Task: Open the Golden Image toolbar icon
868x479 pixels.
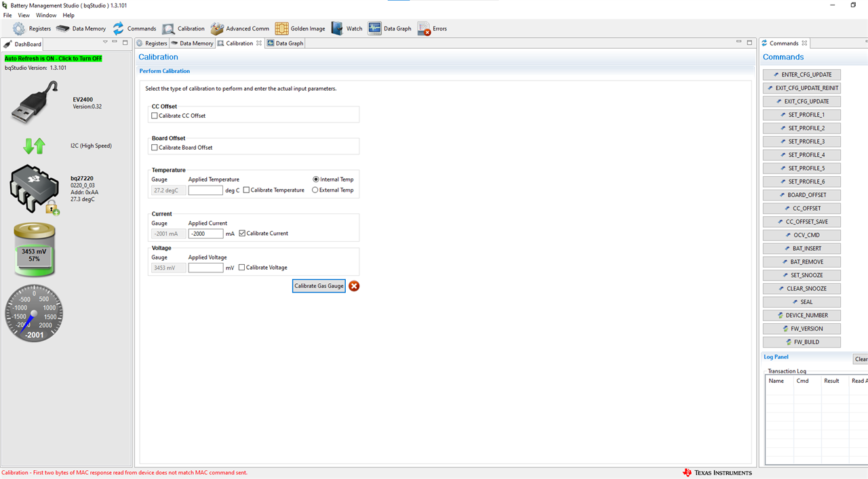Action: [x=281, y=28]
